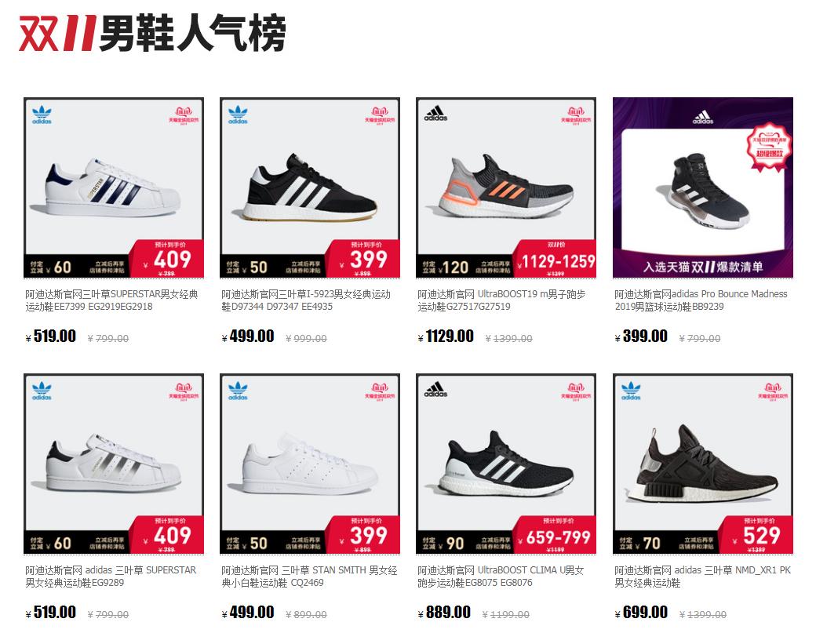Open the UltraBOOST19 orange-stripe shoe image

(506, 187)
